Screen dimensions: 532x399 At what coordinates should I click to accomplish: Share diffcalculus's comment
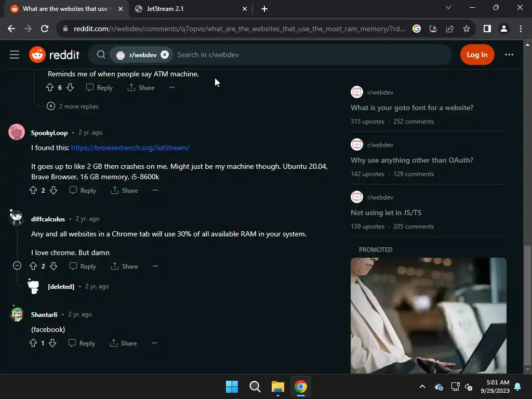pos(124,267)
